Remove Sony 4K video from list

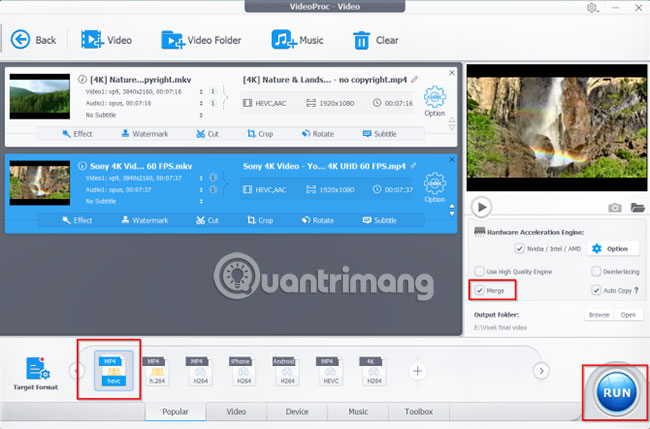tap(452, 160)
